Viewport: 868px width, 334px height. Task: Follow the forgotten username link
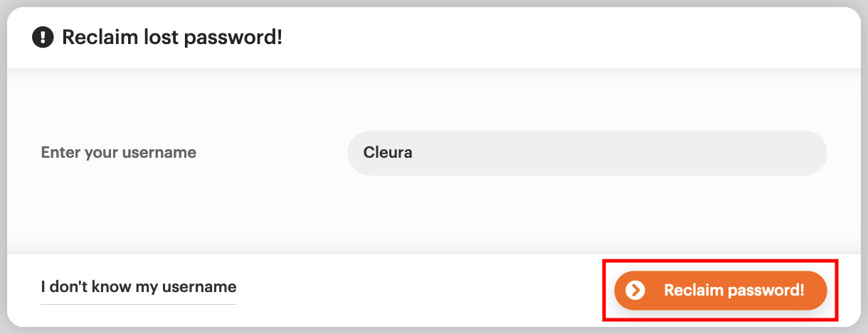[138, 287]
